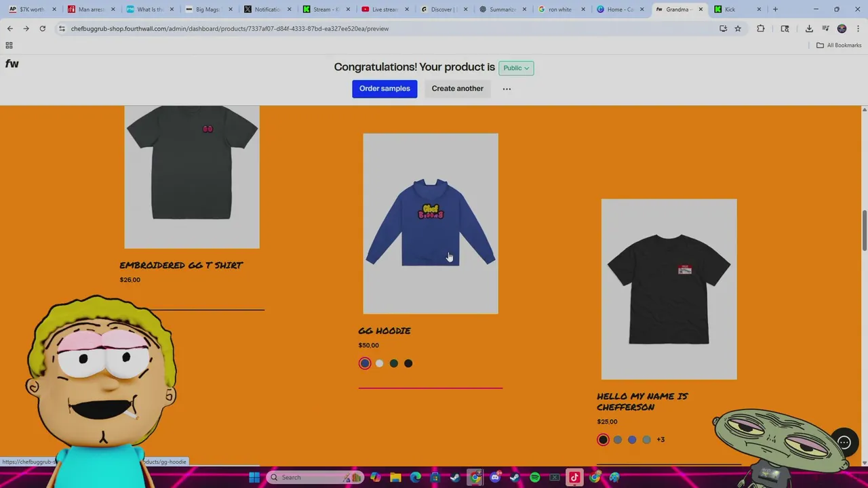Open Microsoft Store from the taskbar
868x488 pixels.
[435, 477]
